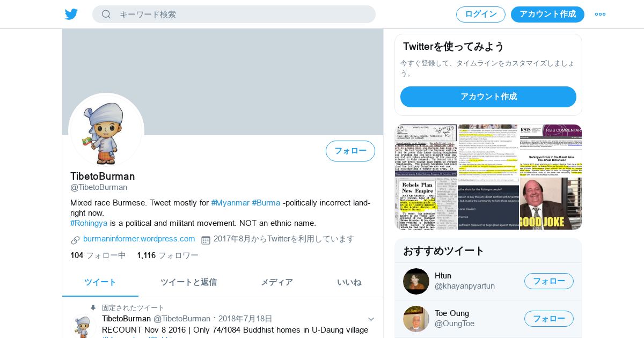
Task: Open the いいね tab
Action: (349, 282)
